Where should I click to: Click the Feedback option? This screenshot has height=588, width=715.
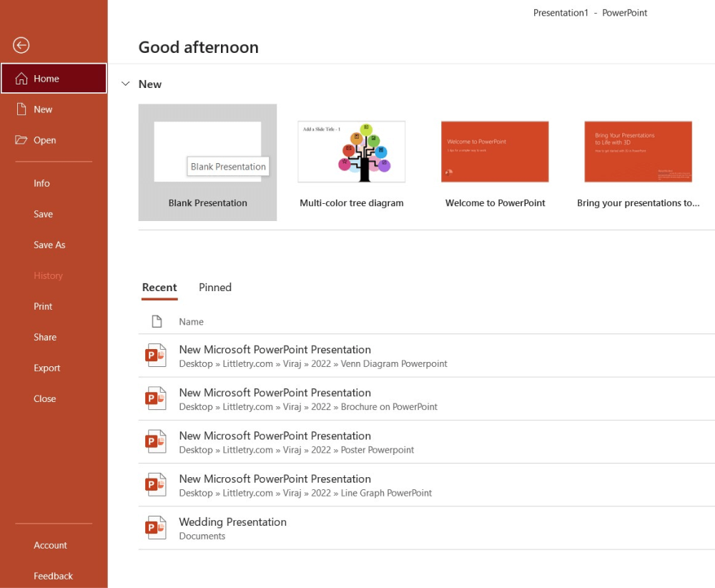click(x=53, y=576)
